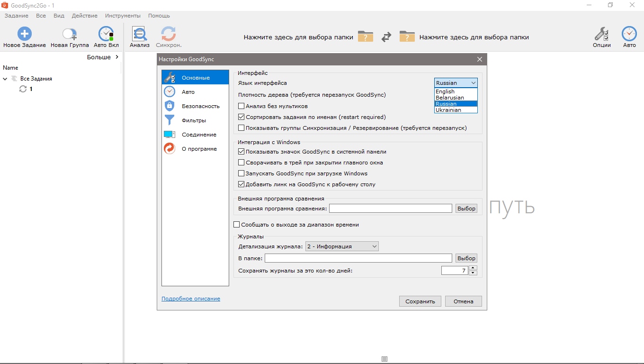The image size is (644, 364).
Task: Open the Инструменты menu
Action: point(123,16)
